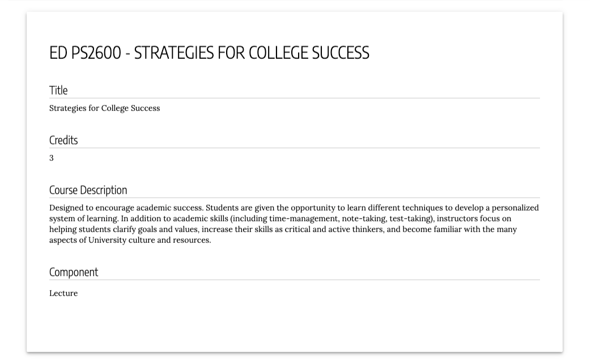
Task: Click the credits value 3
Action: (52, 158)
